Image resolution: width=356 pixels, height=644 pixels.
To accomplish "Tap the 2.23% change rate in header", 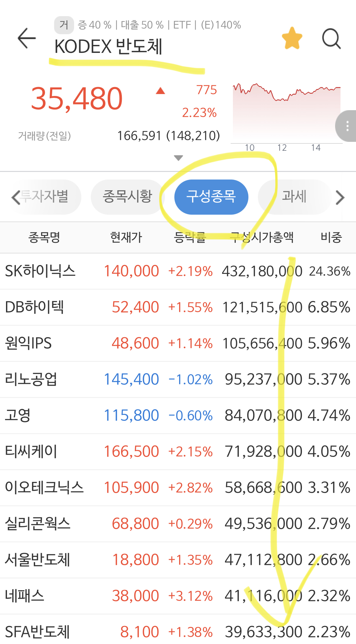I will click(199, 113).
